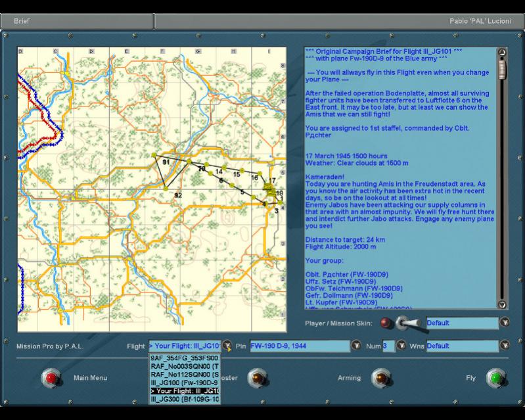The width and height of the screenshot is (525, 420).
Task: Select III_JG300 (Bf-109G-10) flight entry
Action: tap(184, 399)
